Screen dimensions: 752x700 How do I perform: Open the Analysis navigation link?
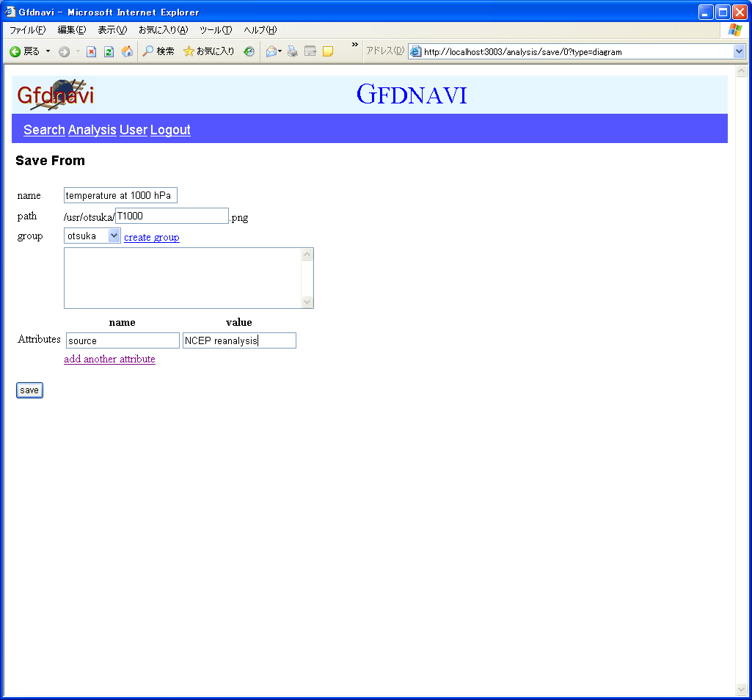[x=92, y=130]
